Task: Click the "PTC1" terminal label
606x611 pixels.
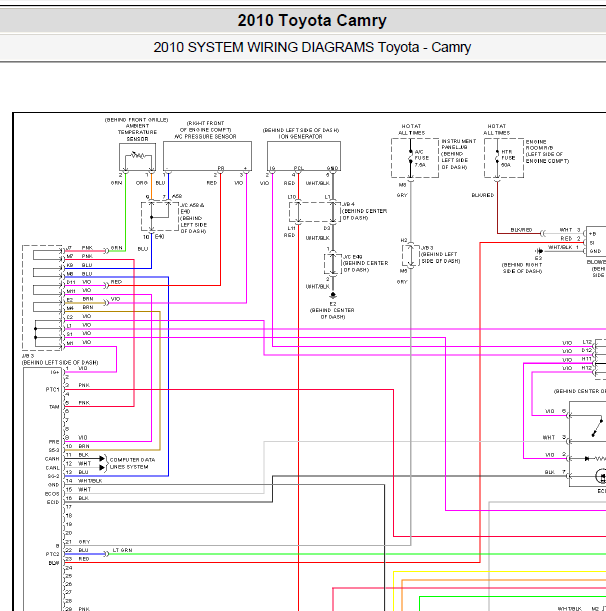Action: tap(52, 389)
